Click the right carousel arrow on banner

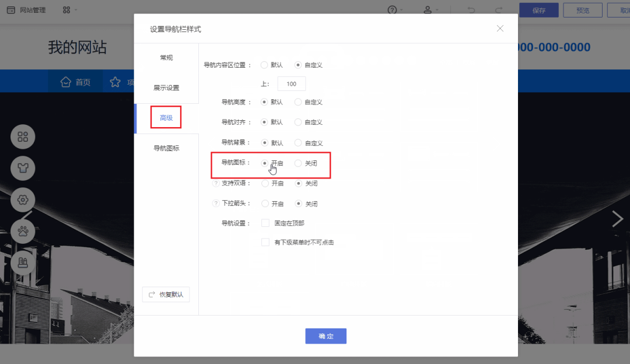617,219
